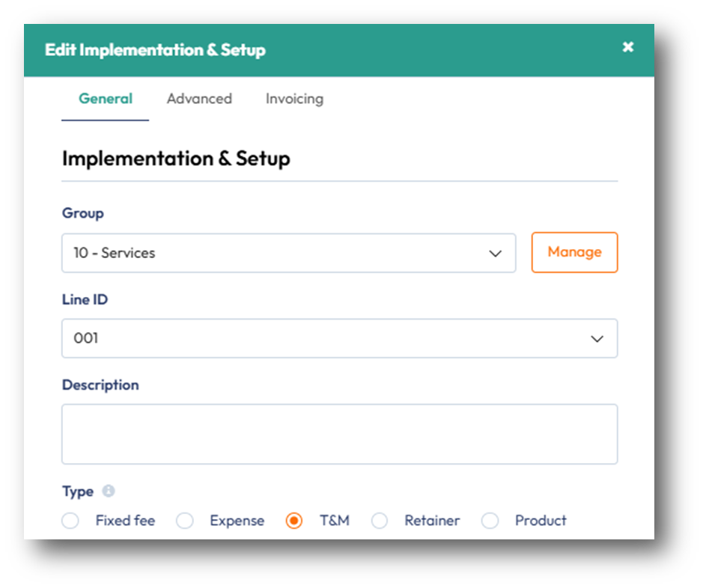Click the Description field label
Screen dimensions: 703x588
coord(100,385)
